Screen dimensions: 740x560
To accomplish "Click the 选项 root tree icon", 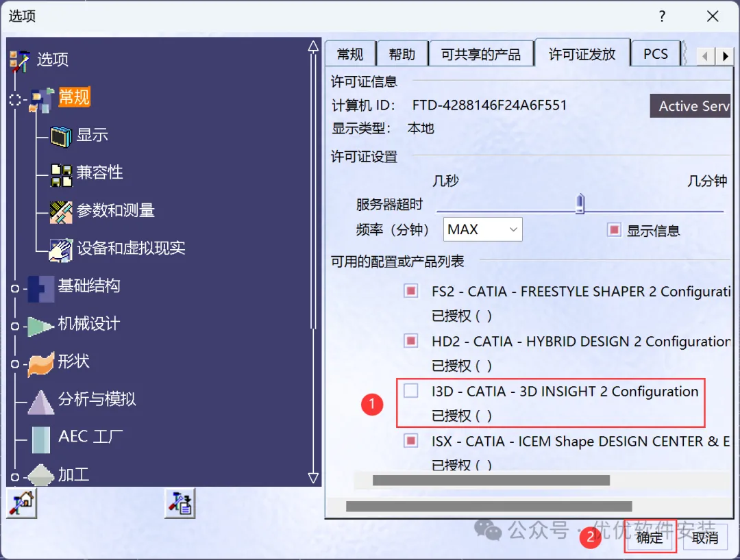I will [19, 61].
